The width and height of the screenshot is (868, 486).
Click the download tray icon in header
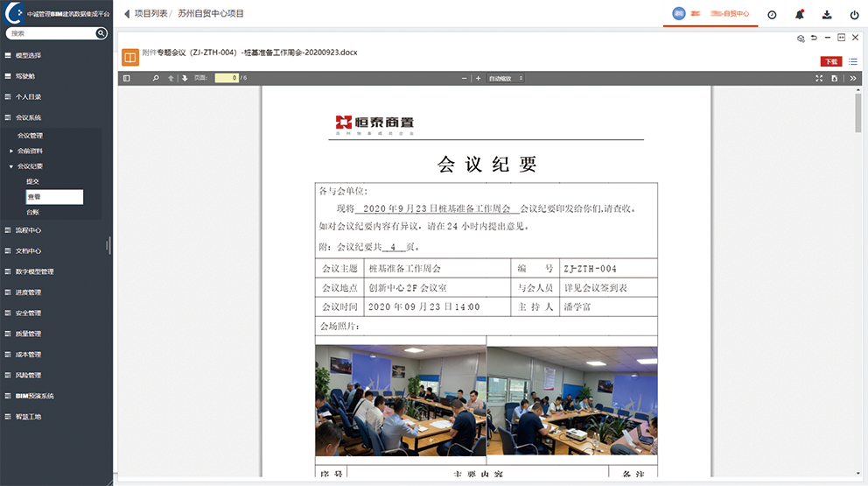(827, 14)
